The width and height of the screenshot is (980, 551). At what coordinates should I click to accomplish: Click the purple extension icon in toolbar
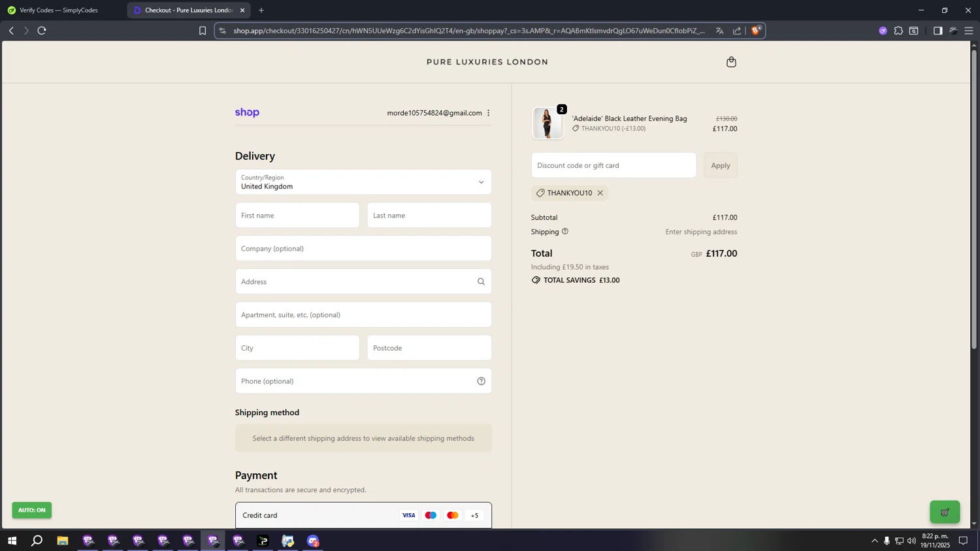coord(883,31)
